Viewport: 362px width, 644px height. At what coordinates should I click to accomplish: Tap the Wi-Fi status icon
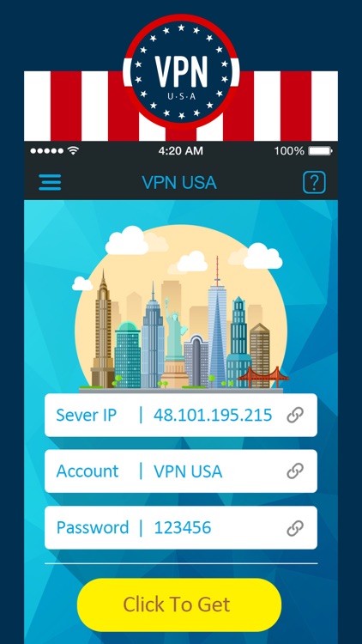(x=73, y=151)
